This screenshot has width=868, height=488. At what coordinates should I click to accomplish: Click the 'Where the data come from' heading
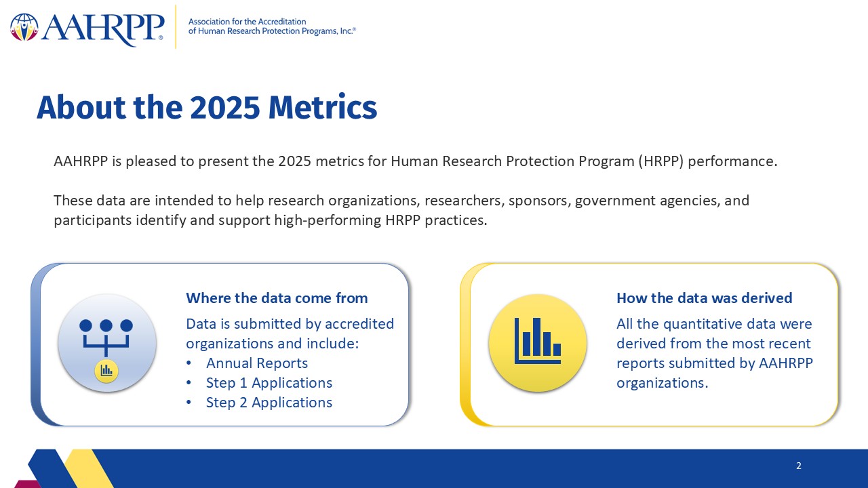click(277, 298)
